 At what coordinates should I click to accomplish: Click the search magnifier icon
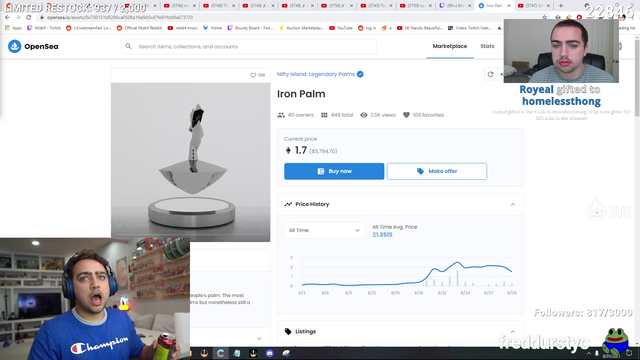point(129,47)
